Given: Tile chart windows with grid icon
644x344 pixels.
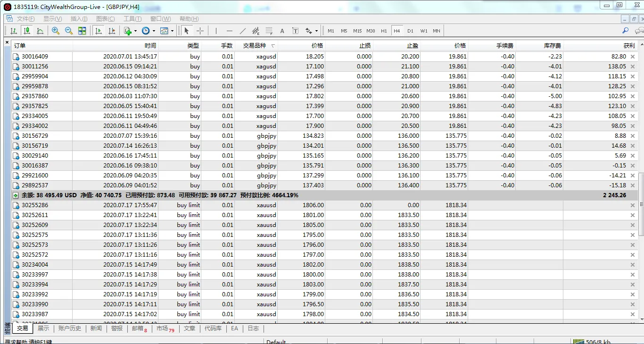Looking at the screenshot, I should click(82, 31).
